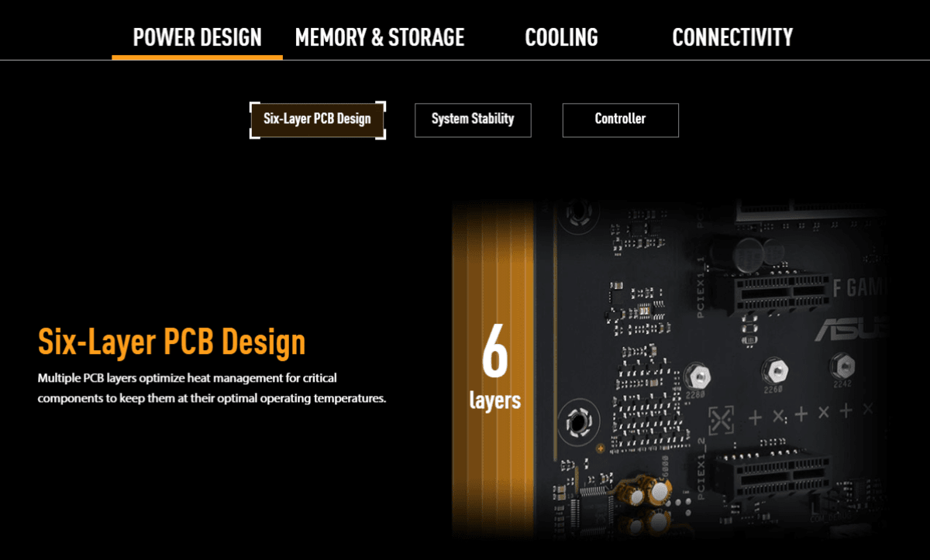This screenshot has height=560, width=930.
Task: Select the Six-Layer PCB Design button
Action: [x=317, y=120]
